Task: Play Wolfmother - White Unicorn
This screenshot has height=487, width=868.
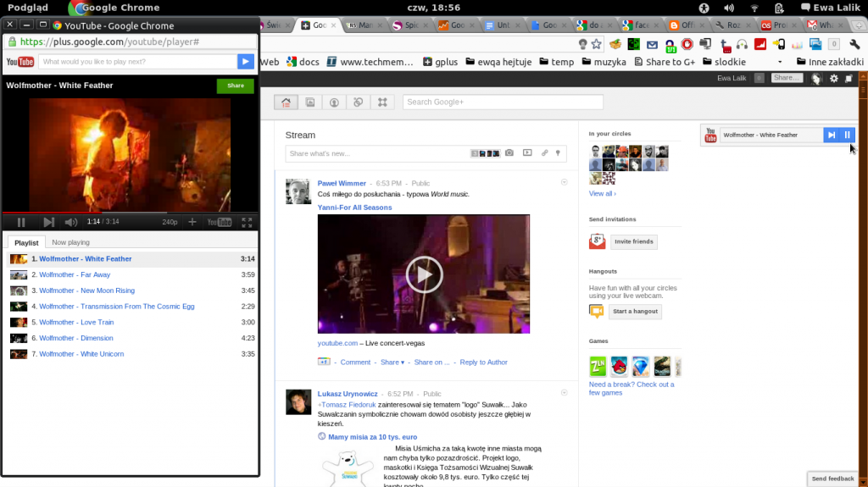Action: tap(81, 354)
